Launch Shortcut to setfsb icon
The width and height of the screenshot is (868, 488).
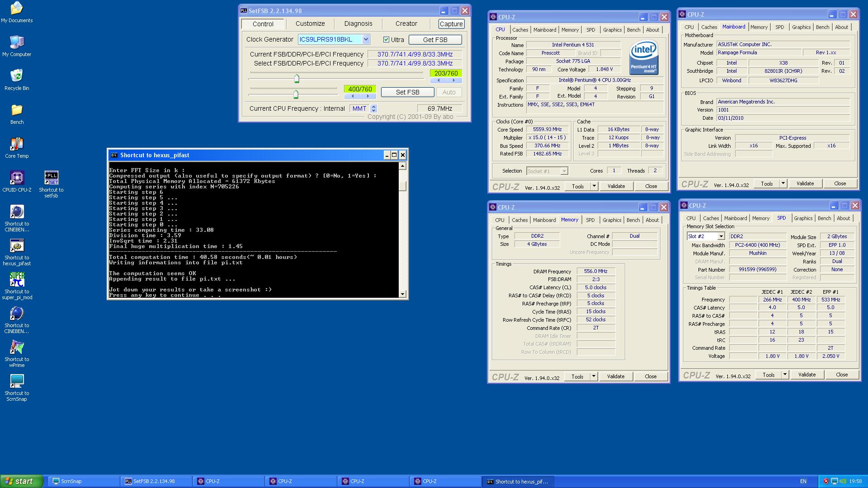coord(51,184)
